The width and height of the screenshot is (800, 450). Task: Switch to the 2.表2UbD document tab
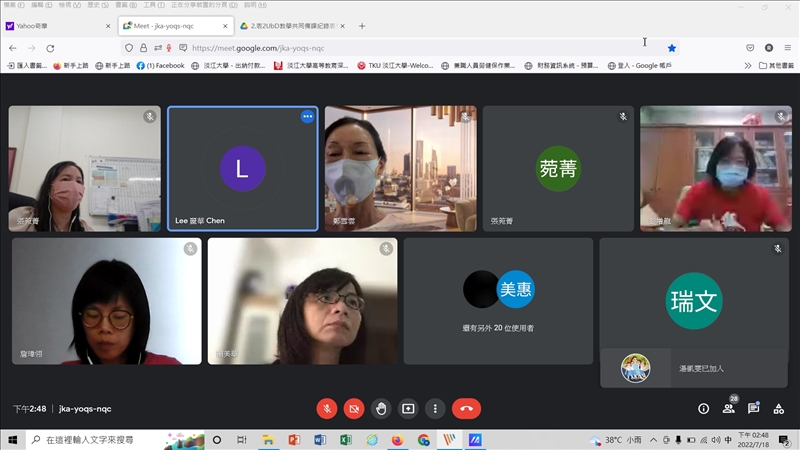(290, 26)
